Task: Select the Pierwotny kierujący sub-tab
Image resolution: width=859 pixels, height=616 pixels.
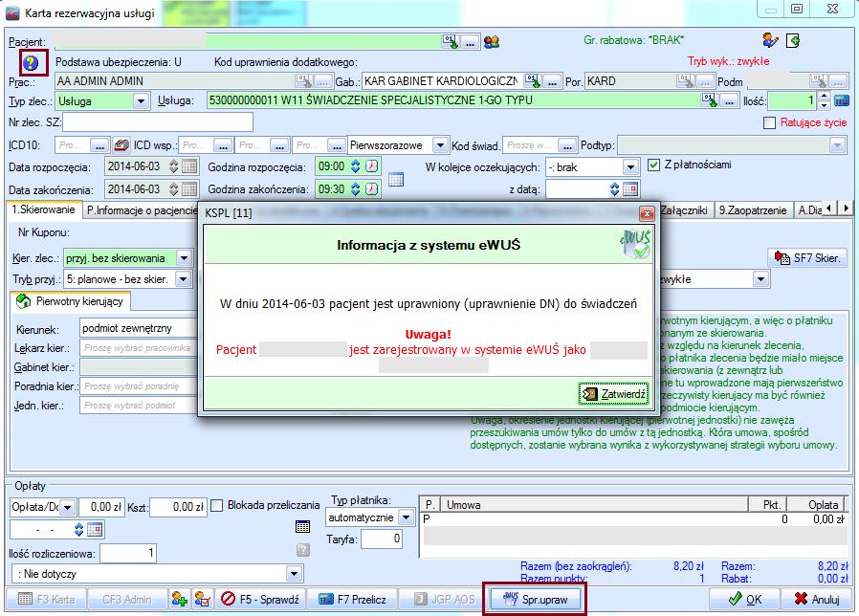Action: (70, 301)
